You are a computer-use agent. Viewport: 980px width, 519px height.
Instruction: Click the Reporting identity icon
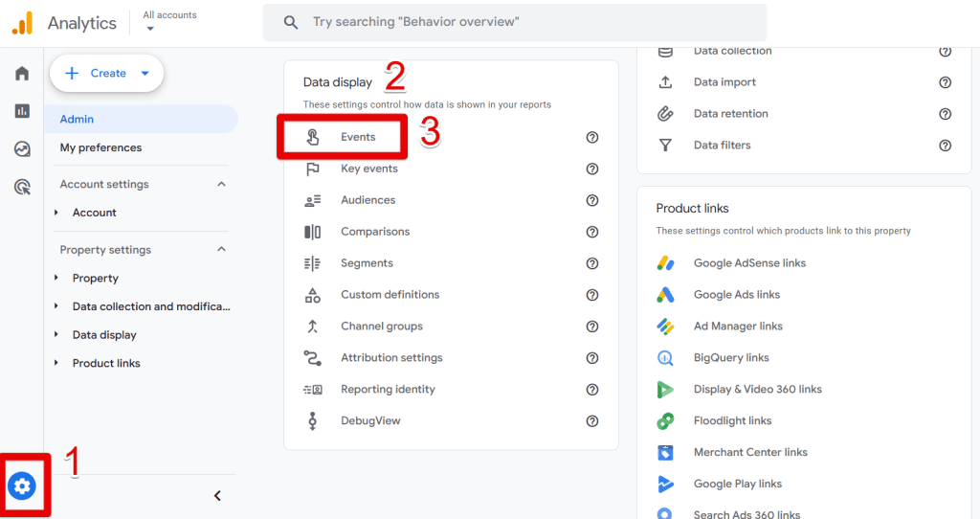coord(313,390)
